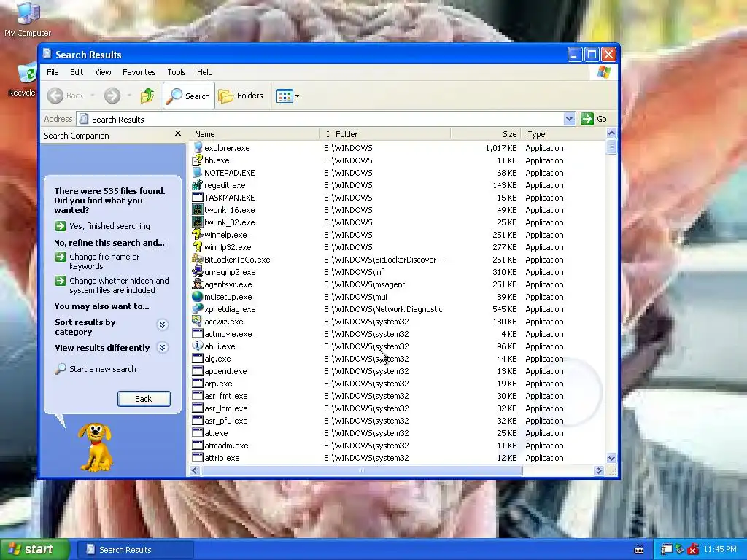This screenshot has width=747, height=560.
Task: Select the xpnetdiag.exe icon
Action: click(197, 309)
